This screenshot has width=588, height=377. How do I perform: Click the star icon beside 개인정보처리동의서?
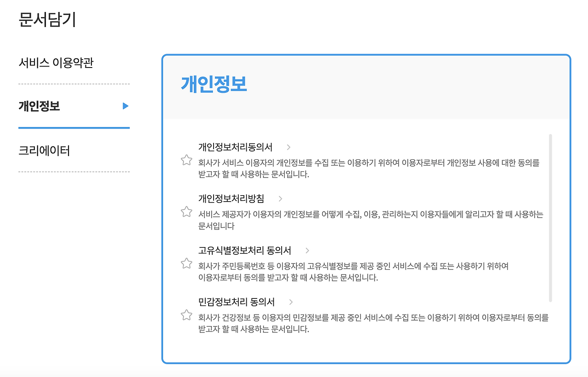coord(186,160)
